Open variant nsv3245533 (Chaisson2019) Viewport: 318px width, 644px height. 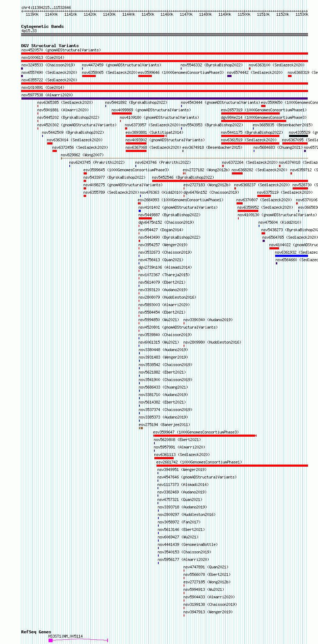click(x=48, y=65)
